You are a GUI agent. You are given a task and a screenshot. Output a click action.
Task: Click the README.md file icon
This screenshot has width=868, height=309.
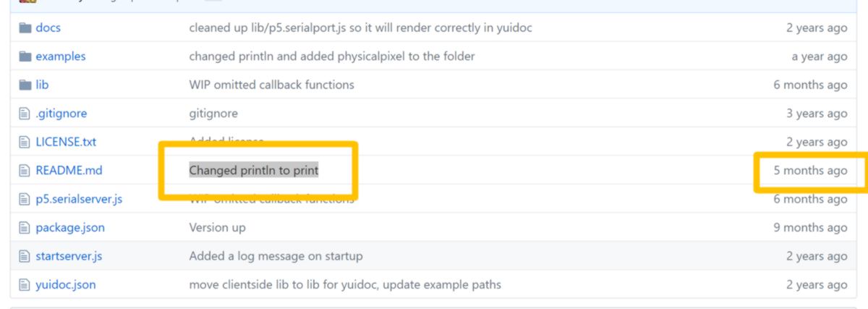pos(25,171)
